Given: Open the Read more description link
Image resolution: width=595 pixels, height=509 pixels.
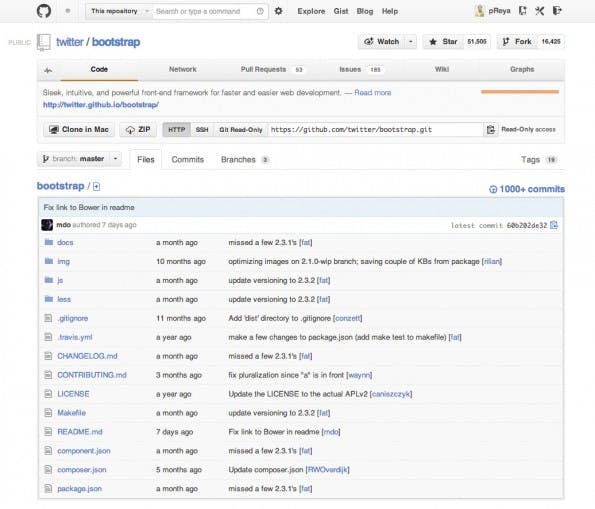Looking at the screenshot, I should tap(373, 93).
